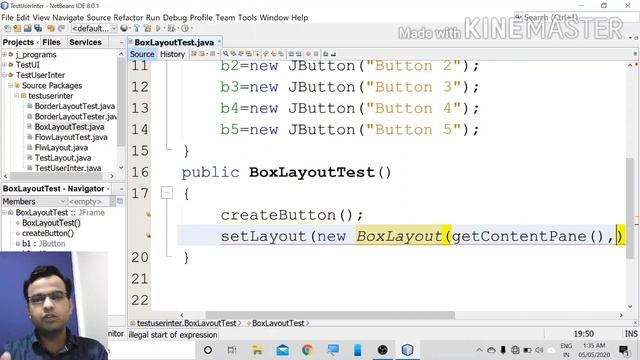This screenshot has height=360, width=640.
Task: Collapse the Source Packages node
Action: pos(10,85)
